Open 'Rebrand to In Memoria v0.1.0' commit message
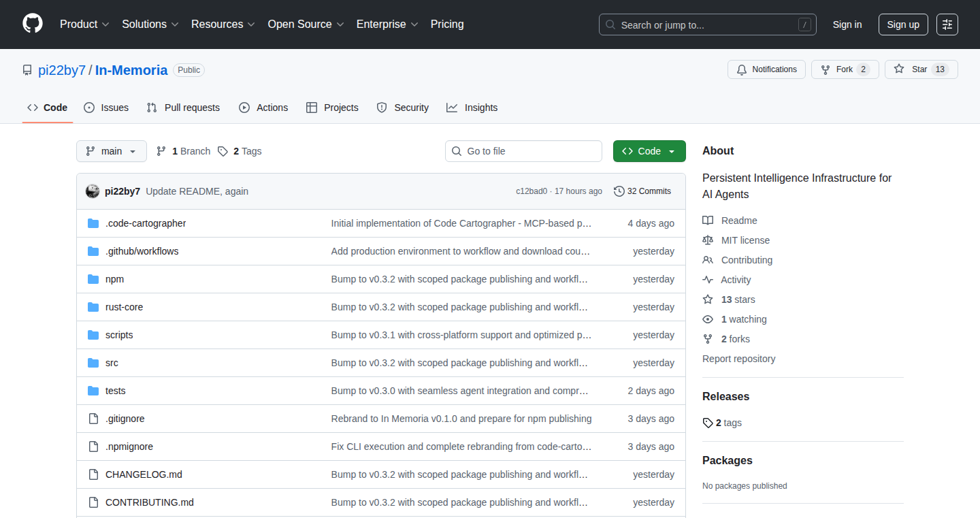 click(x=461, y=419)
